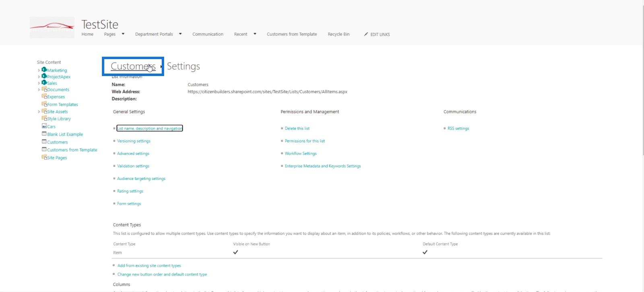Click the Customers from Template list icon
The height and width of the screenshot is (292, 644).
44,149
